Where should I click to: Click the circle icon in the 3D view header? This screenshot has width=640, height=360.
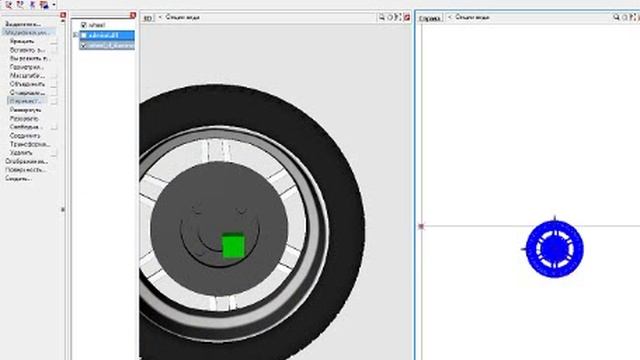point(390,17)
